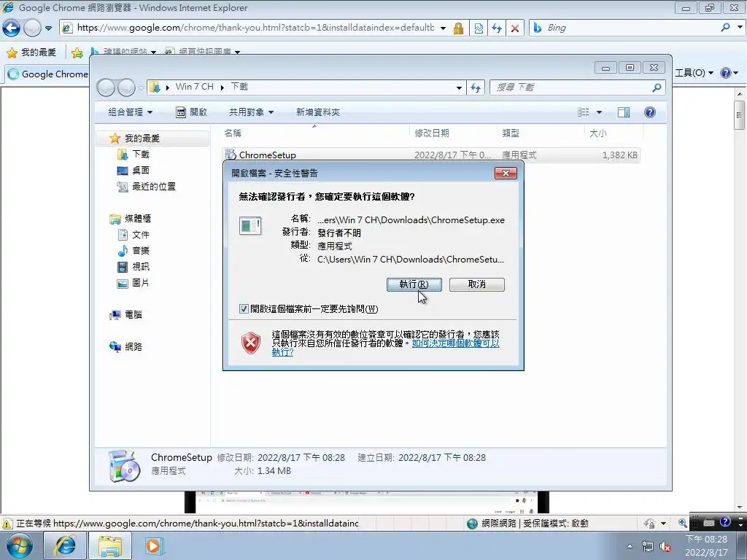Click the IE stop loading icon
747x560 pixels.
515,28
